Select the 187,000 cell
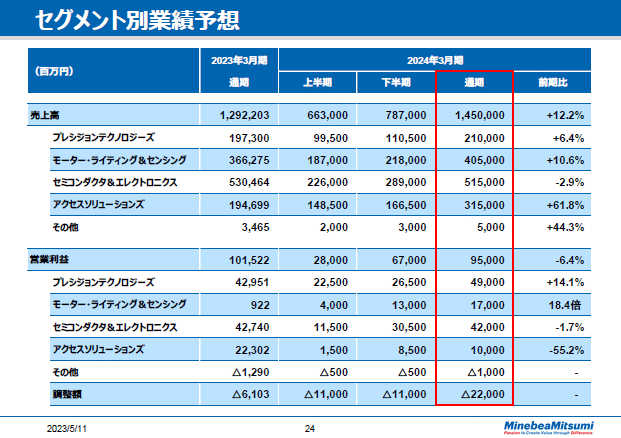 click(x=328, y=160)
